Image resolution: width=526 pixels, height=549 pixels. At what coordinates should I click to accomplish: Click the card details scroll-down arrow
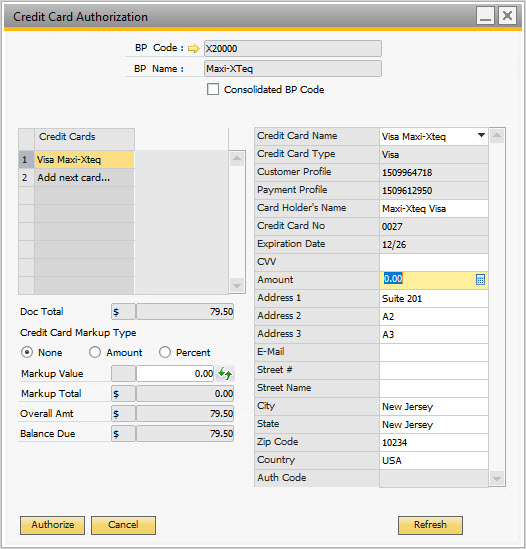coord(497,478)
